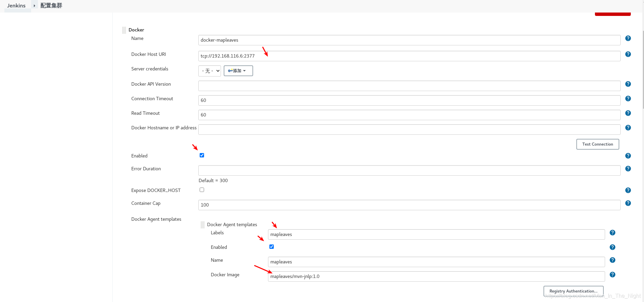This screenshot has width=644, height=302.
Task: Edit the agent template Name field
Action: tap(436, 262)
